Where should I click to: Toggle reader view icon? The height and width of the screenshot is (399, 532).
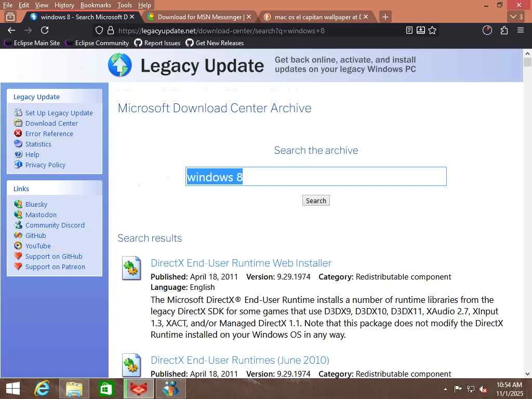[409, 31]
